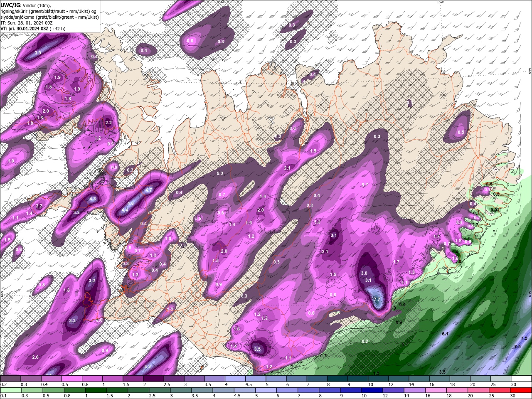Select the "6.1" rain value over the ocean

pyautogui.click(x=445, y=334)
